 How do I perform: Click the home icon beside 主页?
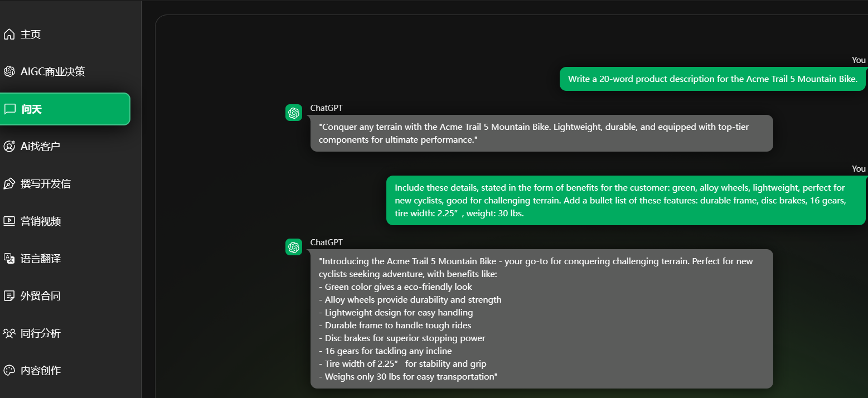(9, 35)
